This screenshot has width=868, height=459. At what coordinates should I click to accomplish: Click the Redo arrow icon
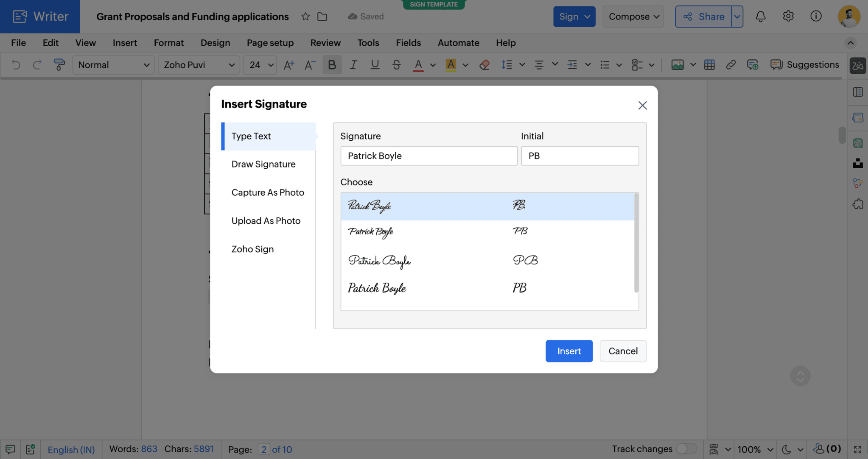click(37, 65)
